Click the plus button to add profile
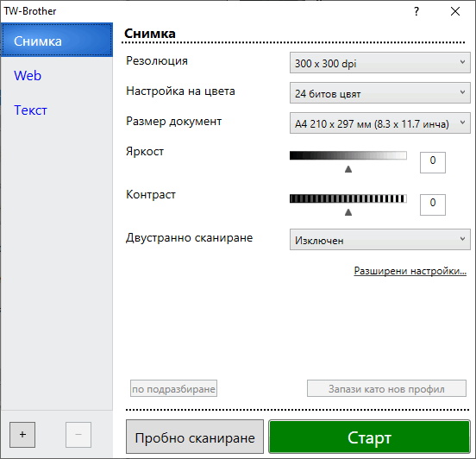 22,435
